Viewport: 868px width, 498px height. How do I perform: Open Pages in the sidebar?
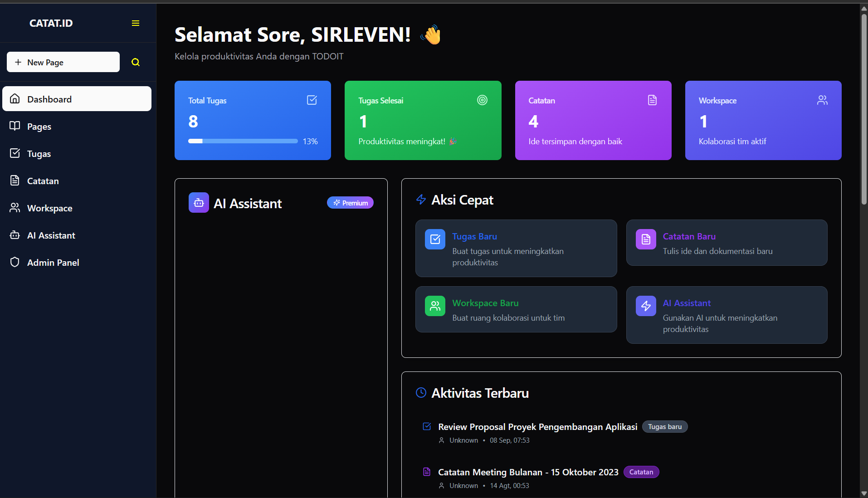pos(77,126)
